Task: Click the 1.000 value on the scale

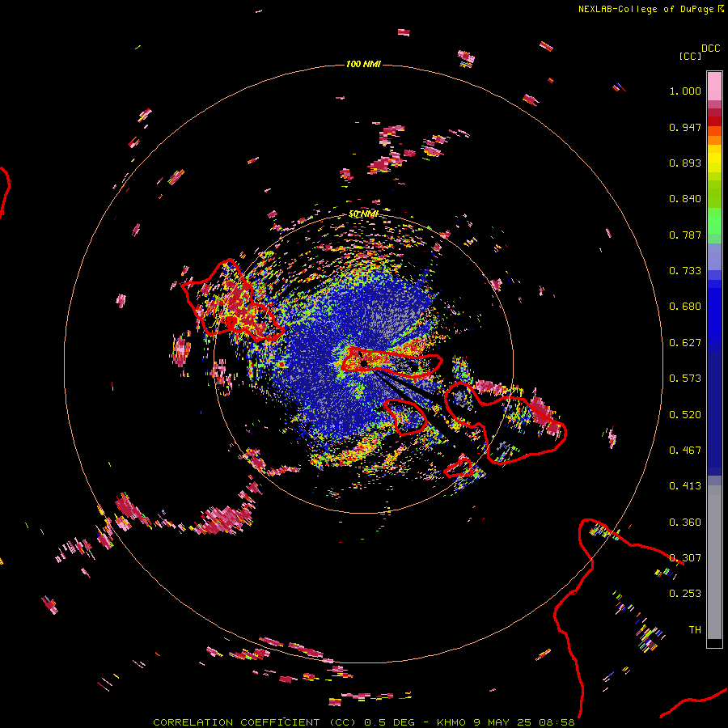Action: click(685, 91)
